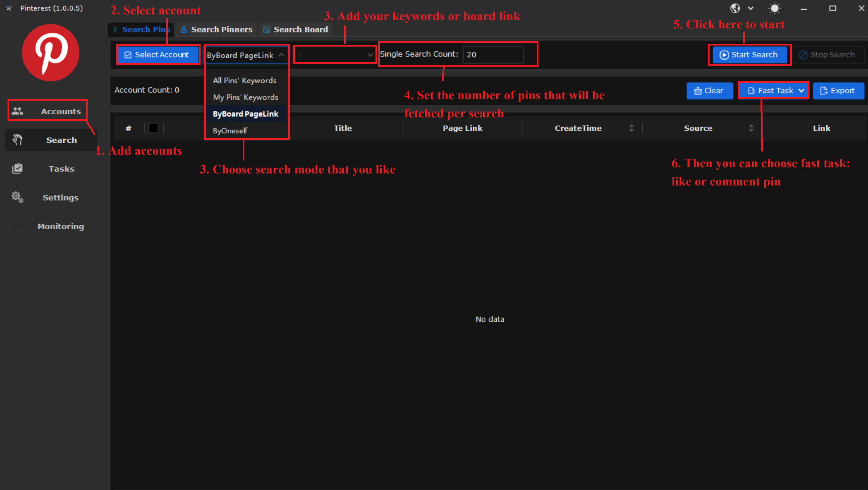This screenshot has height=490, width=868.
Task: Switch to the Search Pins tab
Action: click(x=141, y=29)
